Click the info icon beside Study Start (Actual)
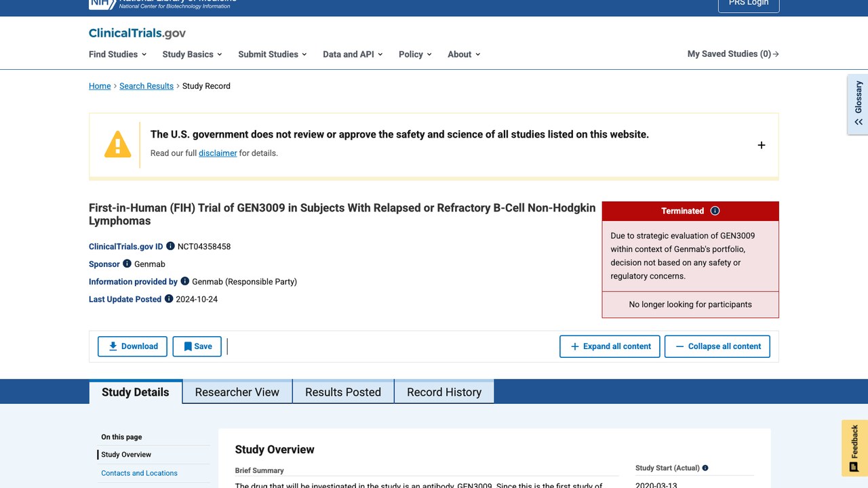This screenshot has width=868, height=488. click(x=705, y=468)
